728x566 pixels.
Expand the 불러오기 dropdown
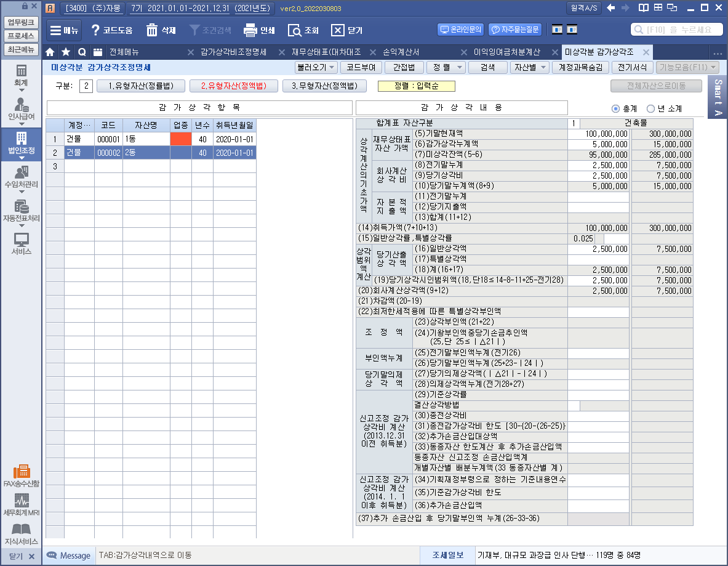pos(316,67)
